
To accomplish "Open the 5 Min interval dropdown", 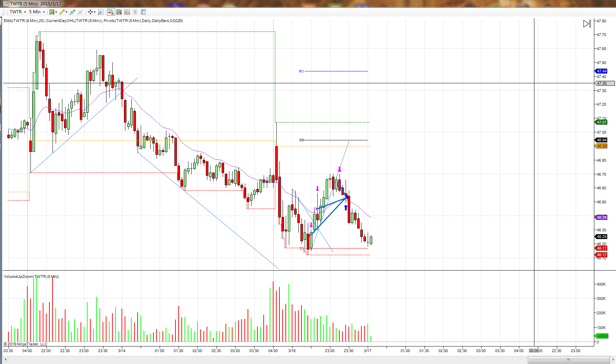I will (x=37, y=12).
